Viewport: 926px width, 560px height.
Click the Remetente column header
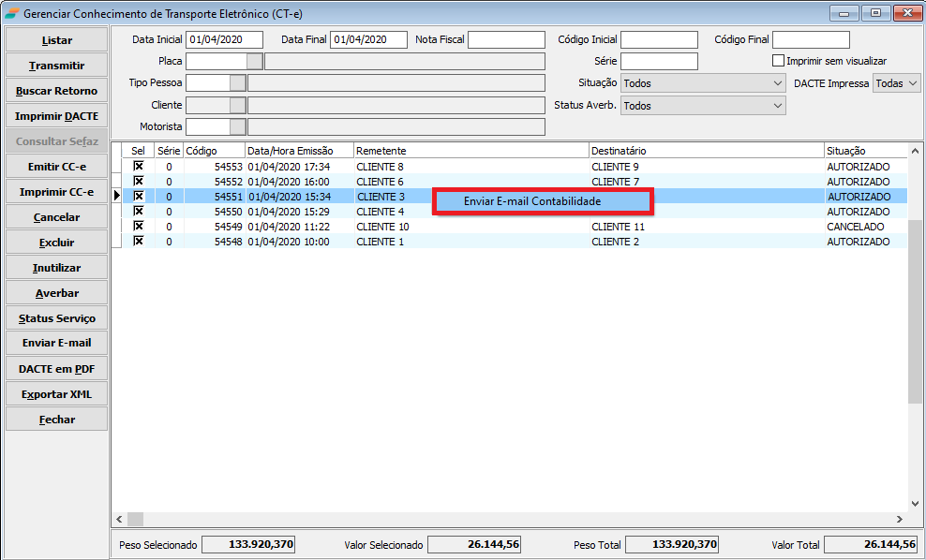click(470, 151)
